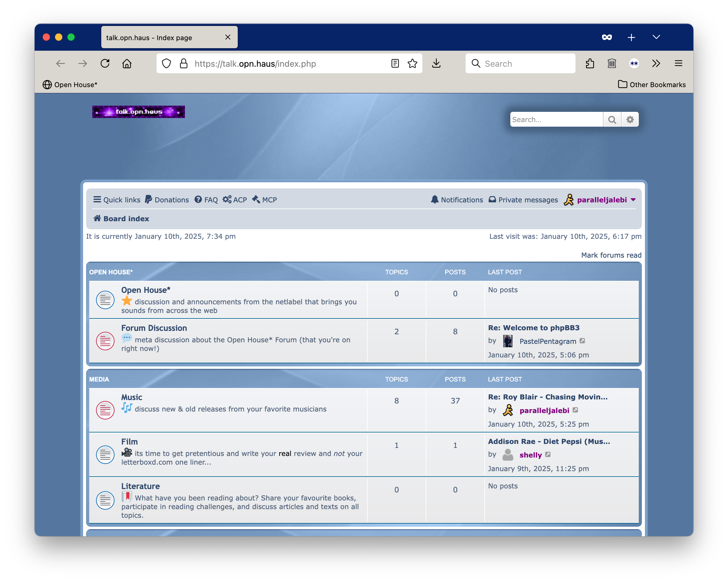Open the Forum Discussion forum

pyautogui.click(x=154, y=328)
